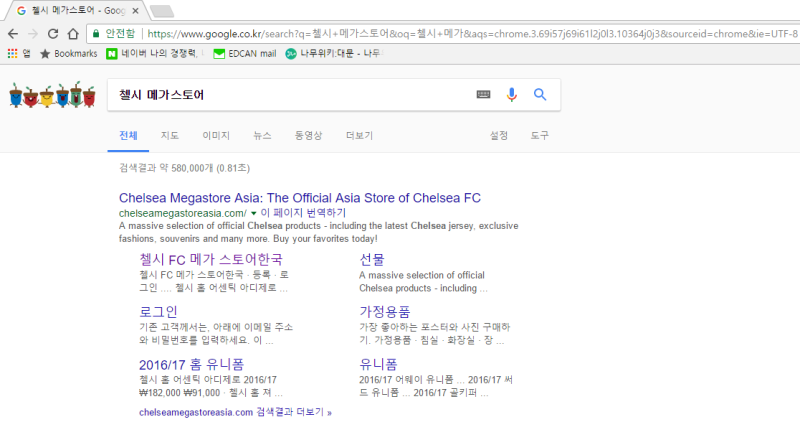Click the 검색결과 약 580,000개 result stats
Viewport: 800px width, 422px height.
click(x=184, y=168)
